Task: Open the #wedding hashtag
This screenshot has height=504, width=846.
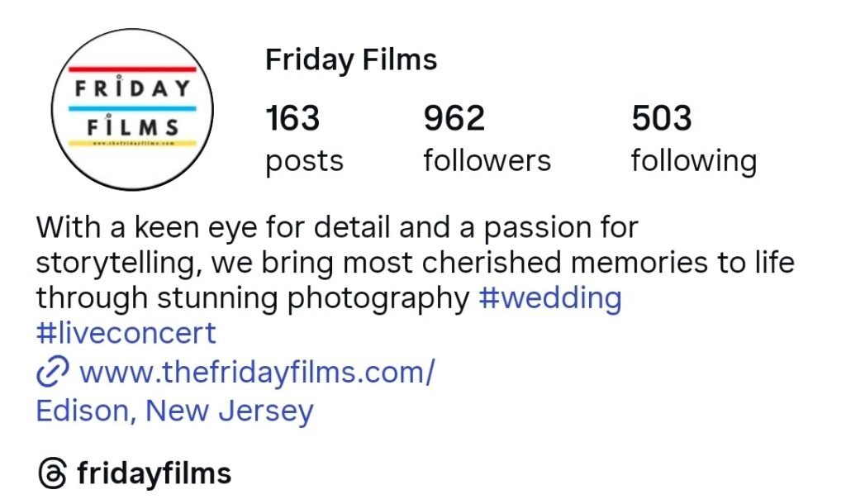Action: pos(549,298)
